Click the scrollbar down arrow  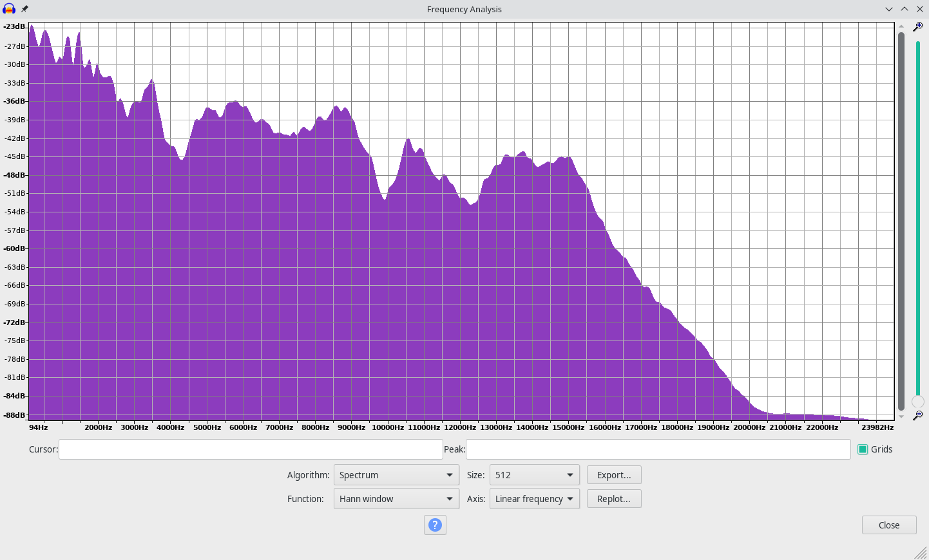tap(901, 416)
